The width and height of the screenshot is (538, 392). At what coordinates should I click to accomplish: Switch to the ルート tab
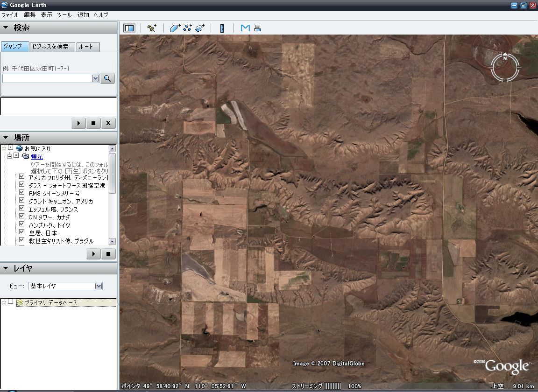[88, 47]
